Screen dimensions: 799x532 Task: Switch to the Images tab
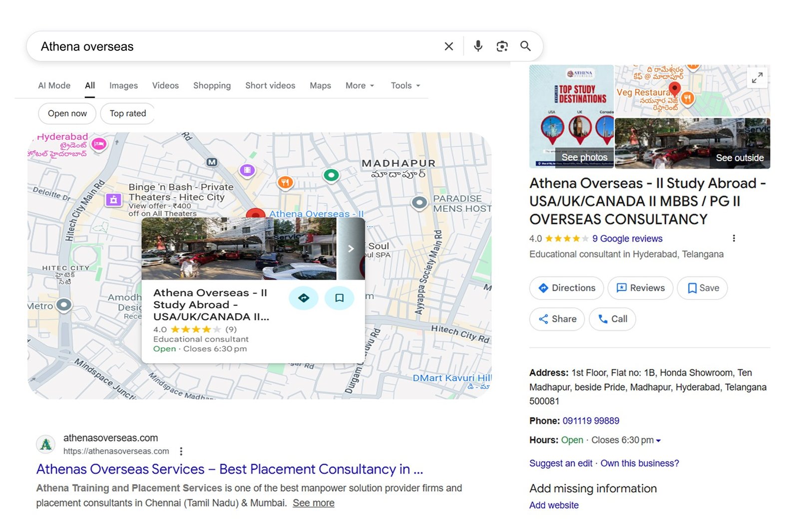(x=123, y=85)
